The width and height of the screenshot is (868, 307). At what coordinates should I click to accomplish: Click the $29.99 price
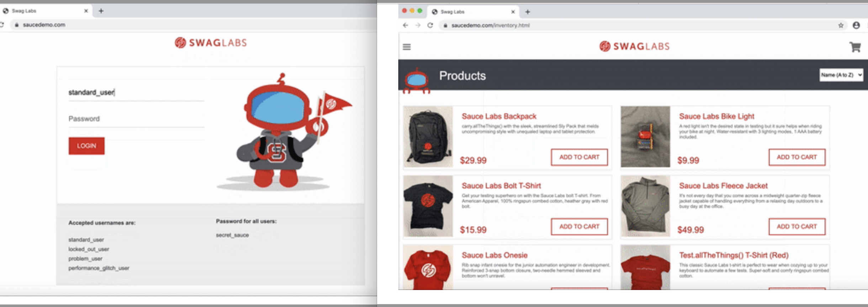[x=473, y=160]
